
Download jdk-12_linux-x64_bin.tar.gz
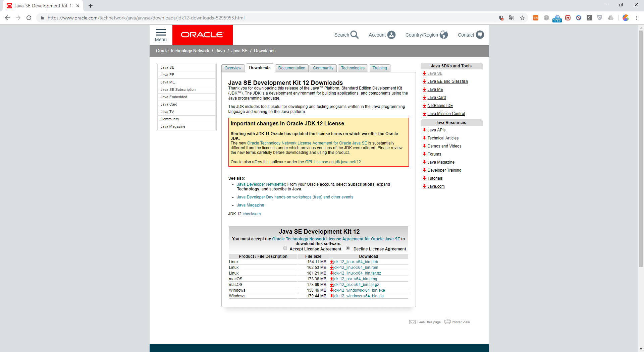click(358, 273)
